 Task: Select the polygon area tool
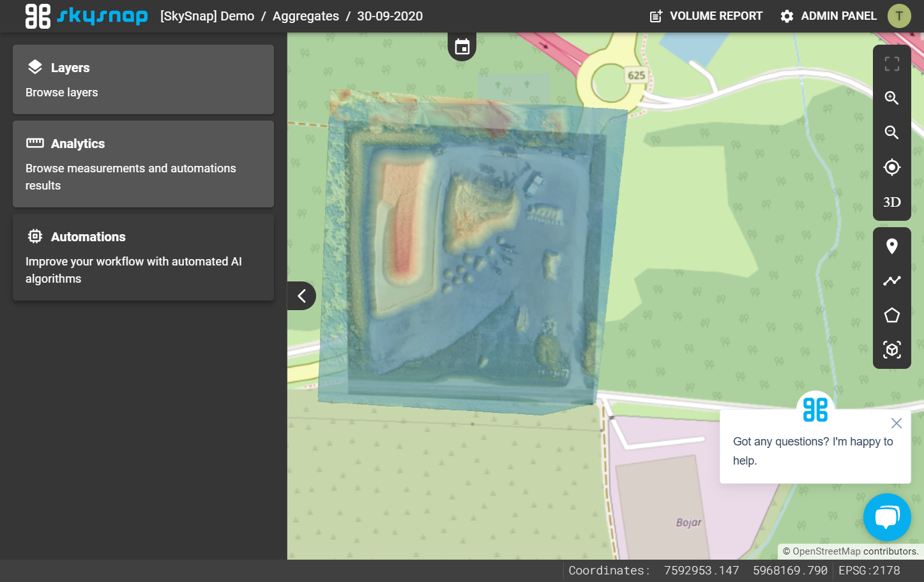pyautogui.click(x=892, y=315)
